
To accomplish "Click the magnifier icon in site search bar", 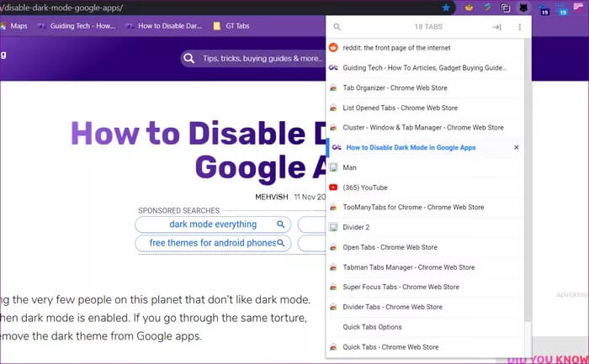I will [x=189, y=59].
